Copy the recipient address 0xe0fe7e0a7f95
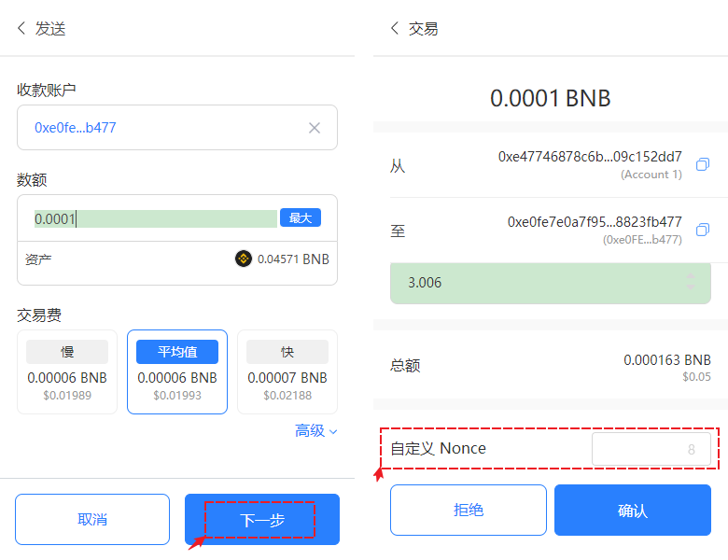Viewport: 728px width, 560px height. [703, 230]
